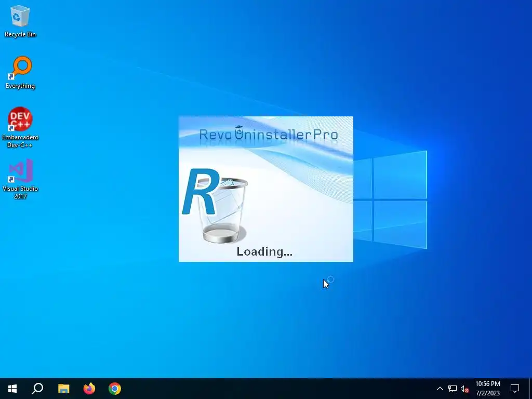Viewport: 532px width, 399px height.
Task: Click the Revo Uninstaller Pro splash screen
Action: [265, 189]
